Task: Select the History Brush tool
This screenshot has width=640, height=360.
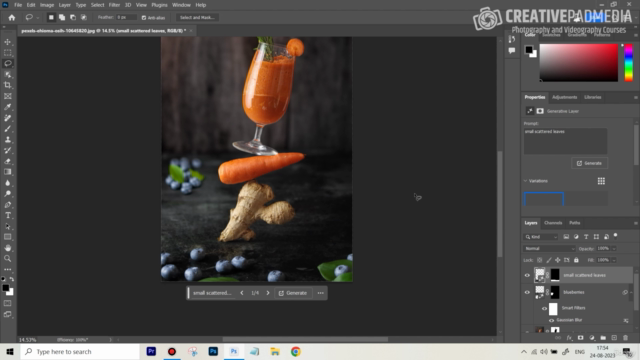Action: tap(7, 150)
